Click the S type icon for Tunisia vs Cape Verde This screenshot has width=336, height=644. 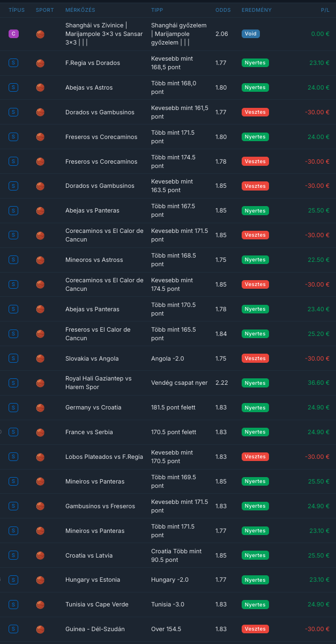coord(13,604)
